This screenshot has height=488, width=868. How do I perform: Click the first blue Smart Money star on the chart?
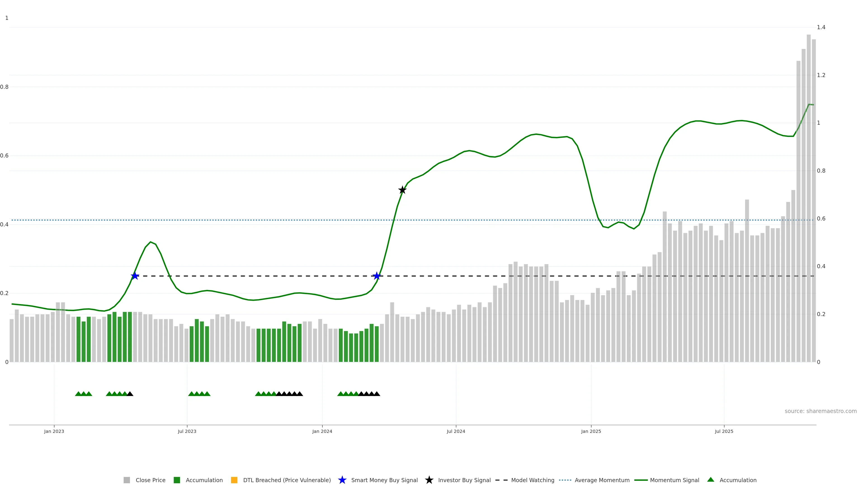point(135,276)
